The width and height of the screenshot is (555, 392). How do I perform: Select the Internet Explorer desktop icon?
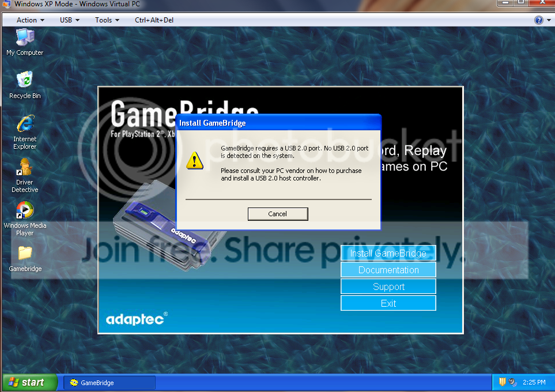[25, 132]
